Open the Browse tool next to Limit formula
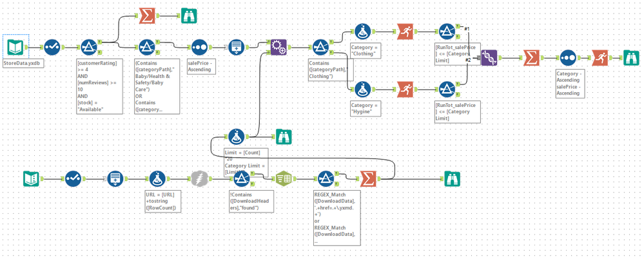 tap(284, 137)
